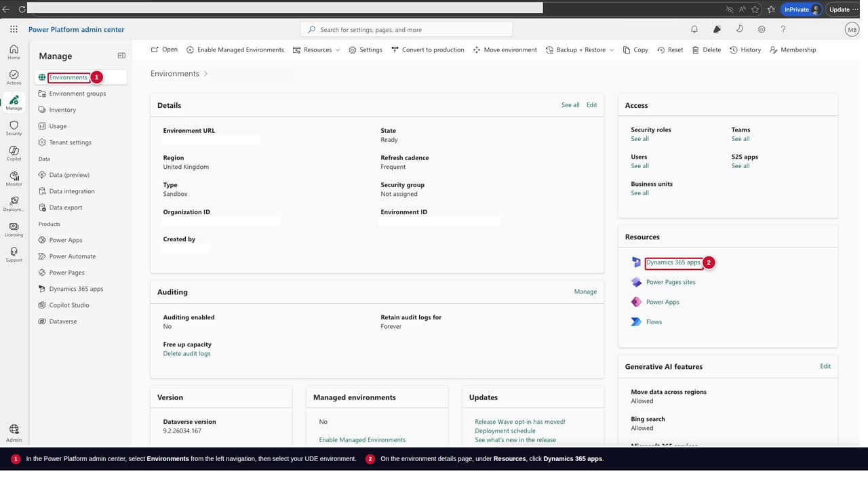Click the search for settings box

[406, 30]
